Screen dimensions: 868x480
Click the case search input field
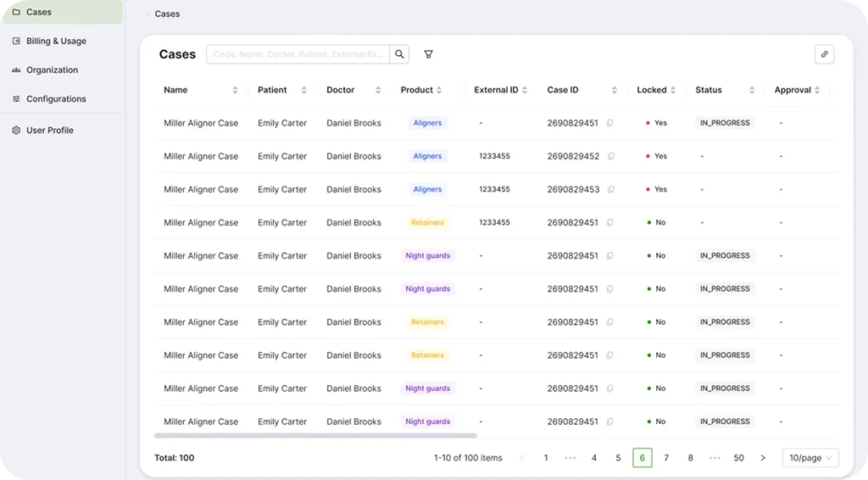tap(298, 54)
